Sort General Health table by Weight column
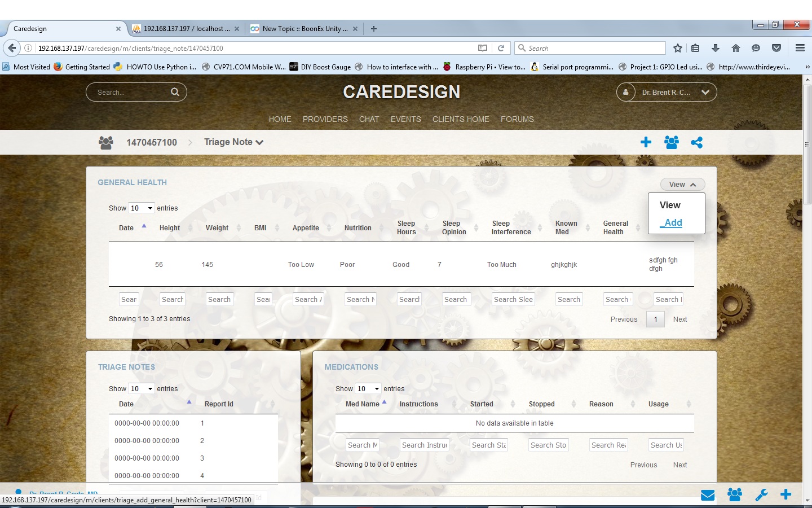This screenshot has width=812, height=508. (217, 228)
